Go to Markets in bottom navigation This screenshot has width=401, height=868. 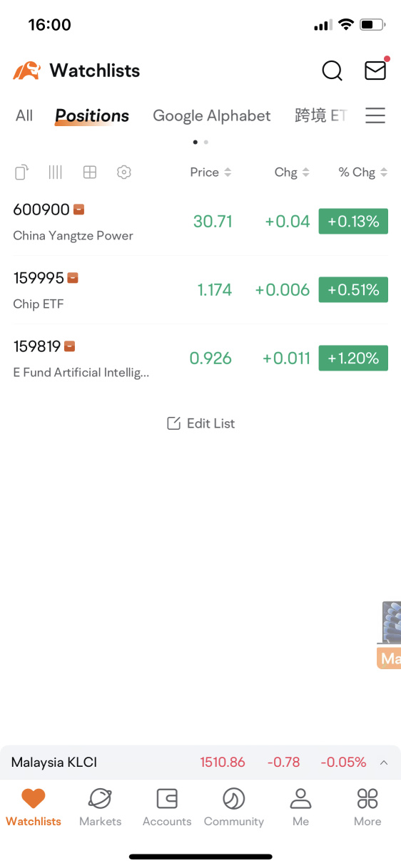[100, 807]
